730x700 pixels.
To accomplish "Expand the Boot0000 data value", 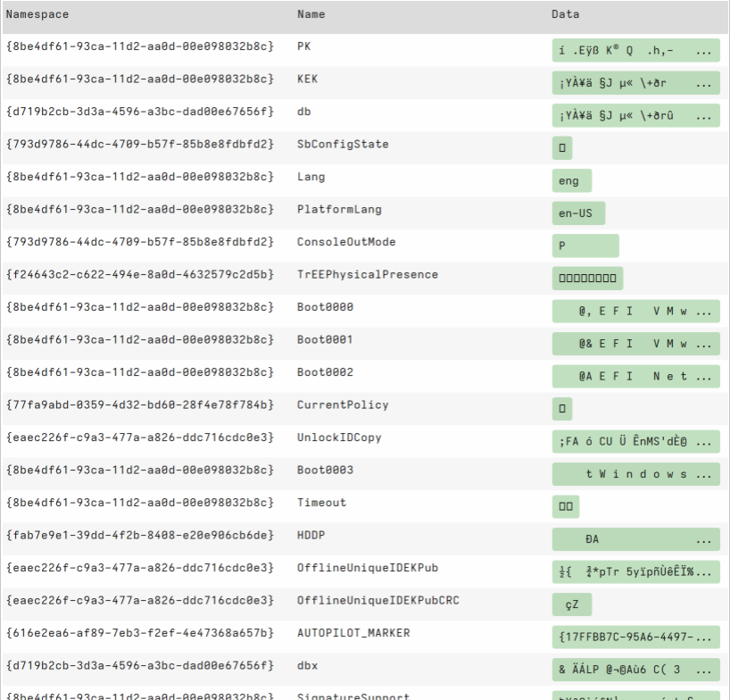I will [635, 312].
